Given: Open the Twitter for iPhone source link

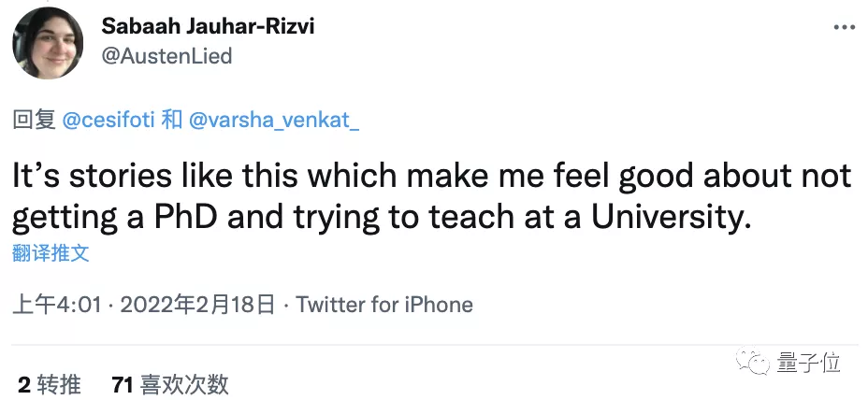Looking at the screenshot, I should click(x=384, y=305).
